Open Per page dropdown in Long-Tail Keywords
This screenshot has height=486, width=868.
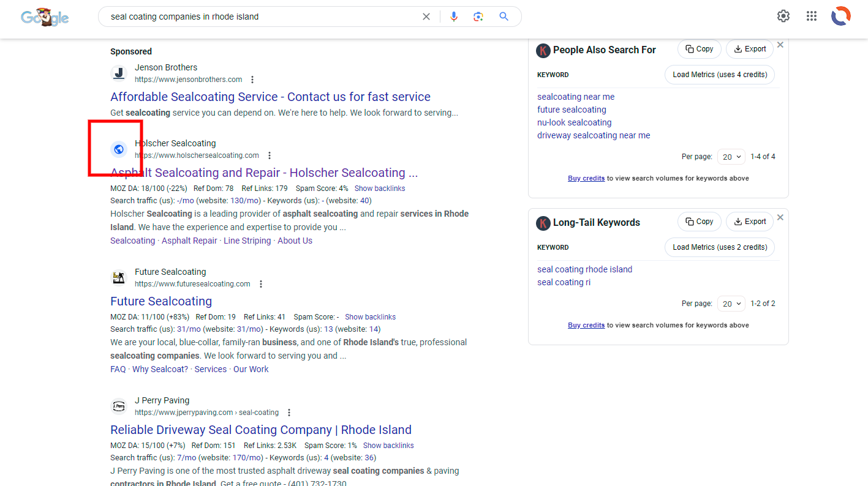pos(731,304)
